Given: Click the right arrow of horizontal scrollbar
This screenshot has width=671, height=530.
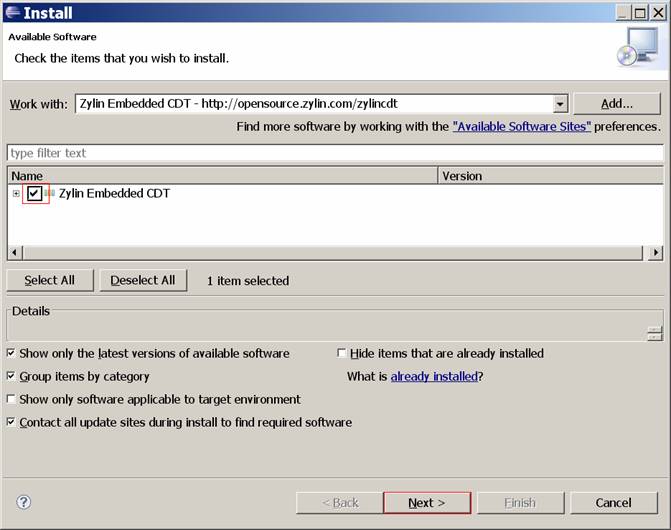Looking at the screenshot, I should [655, 252].
